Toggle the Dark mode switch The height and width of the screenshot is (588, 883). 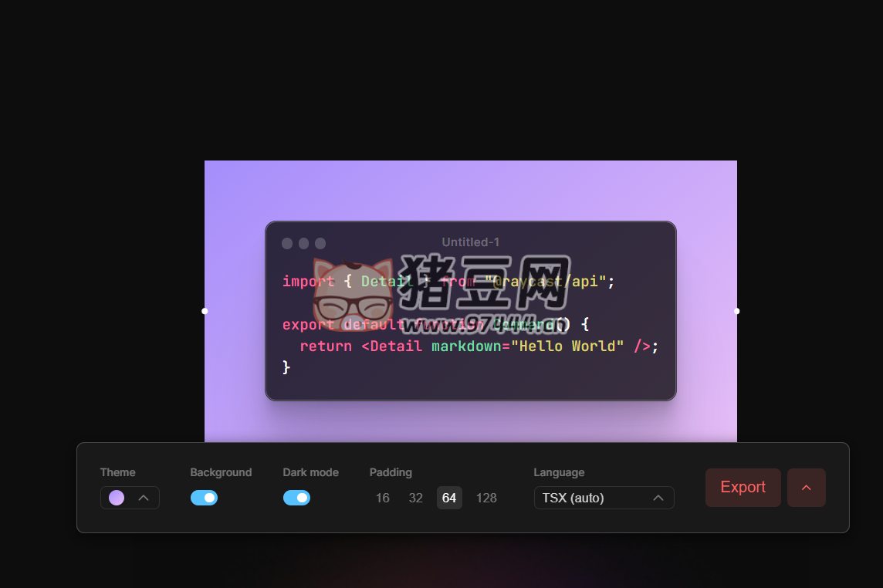click(296, 498)
